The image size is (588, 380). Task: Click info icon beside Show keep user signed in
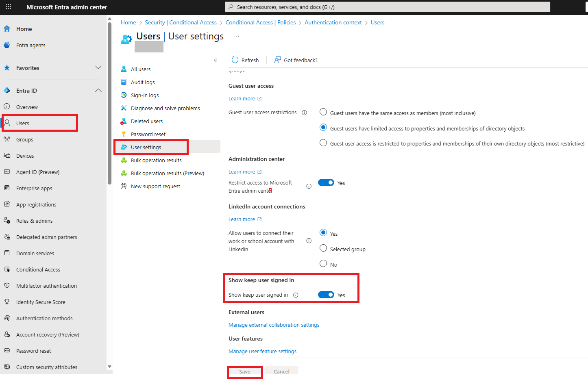tap(296, 295)
